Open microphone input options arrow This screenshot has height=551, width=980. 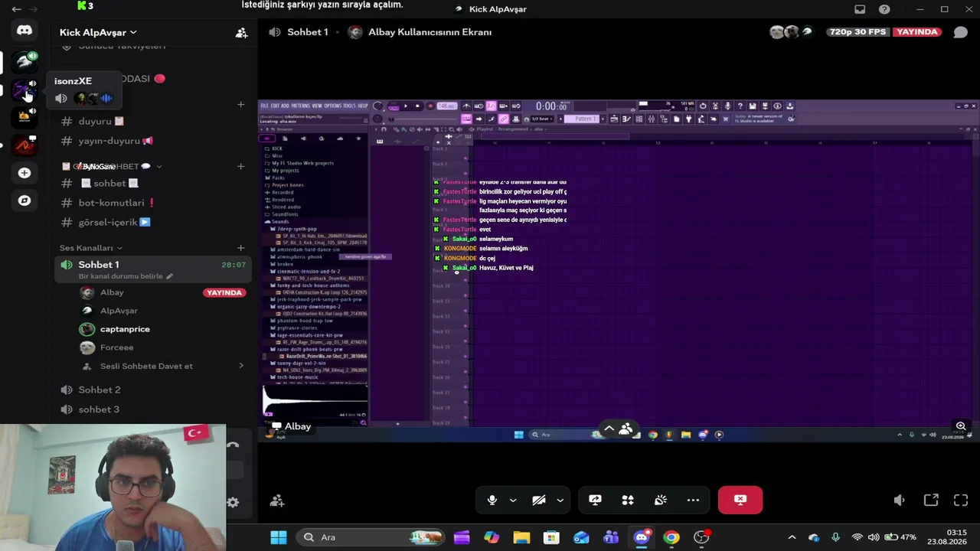click(x=513, y=500)
